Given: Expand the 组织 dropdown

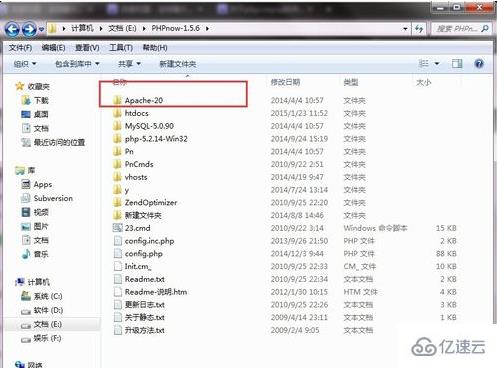Looking at the screenshot, I should tap(25, 64).
